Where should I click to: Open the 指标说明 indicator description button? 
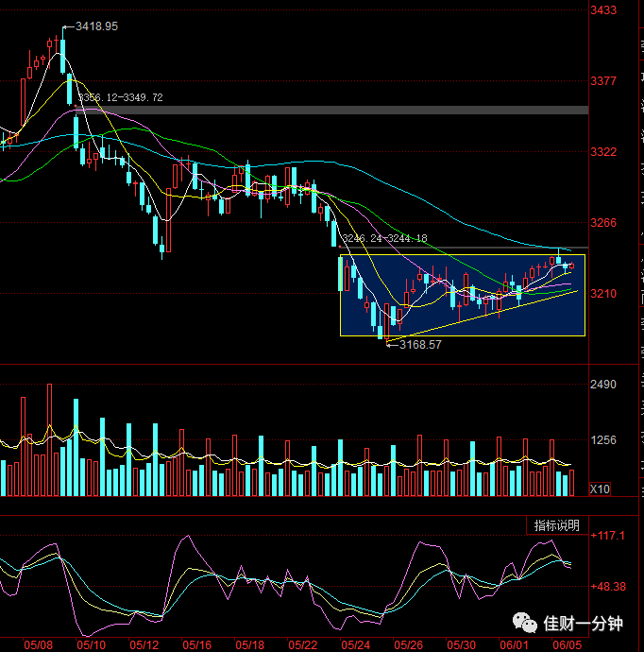pos(557,525)
